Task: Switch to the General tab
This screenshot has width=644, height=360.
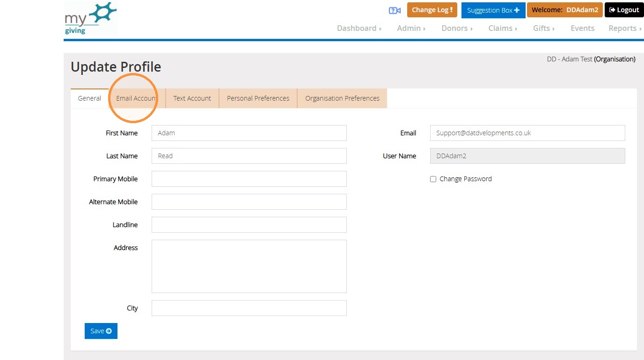Action: coord(89,98)
